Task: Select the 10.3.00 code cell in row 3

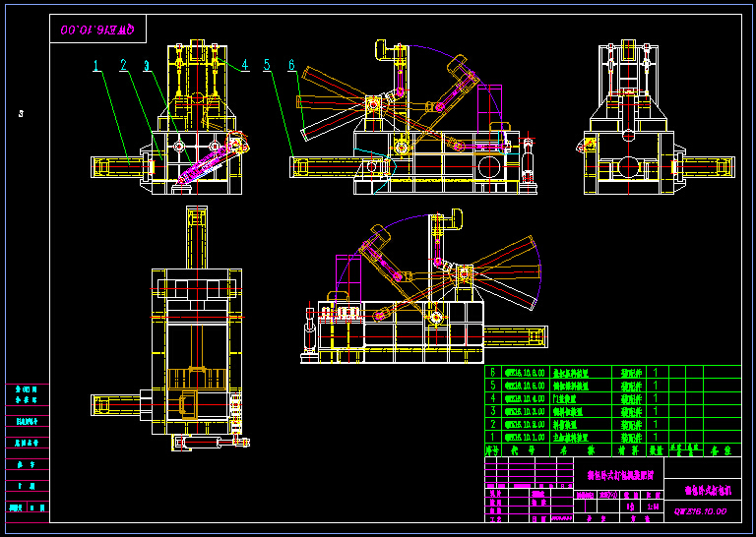Action: coord(526,411)
